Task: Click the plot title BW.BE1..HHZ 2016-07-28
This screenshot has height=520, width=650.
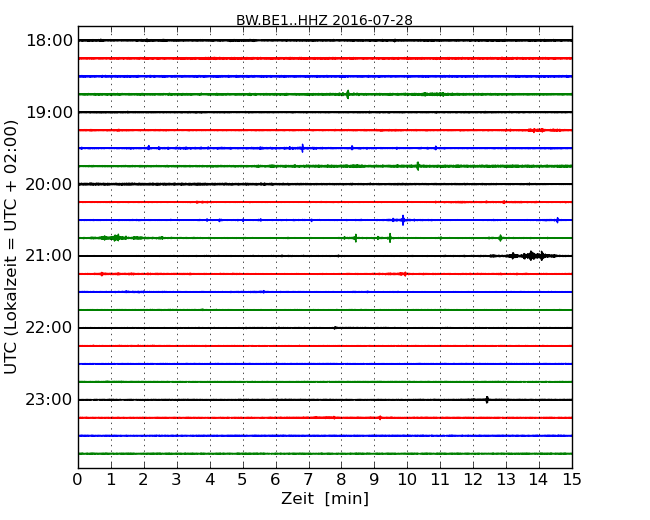Action: tap(324, 20)
